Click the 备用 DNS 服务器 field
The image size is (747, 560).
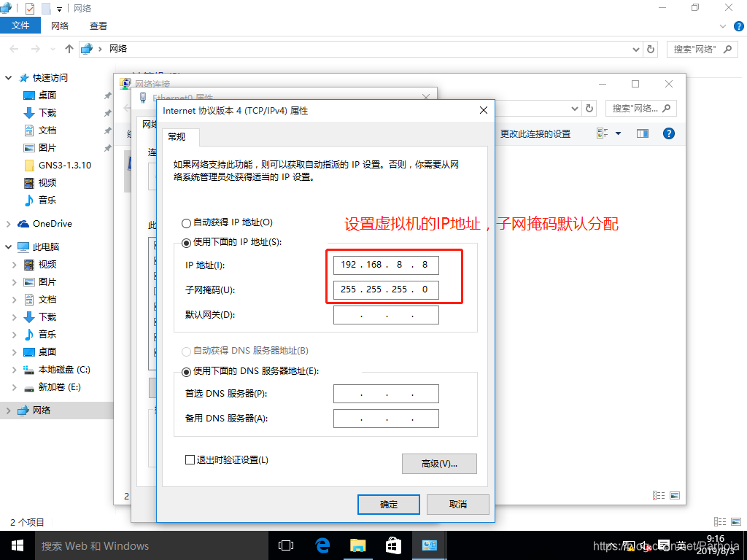click(x=386, y=419)
